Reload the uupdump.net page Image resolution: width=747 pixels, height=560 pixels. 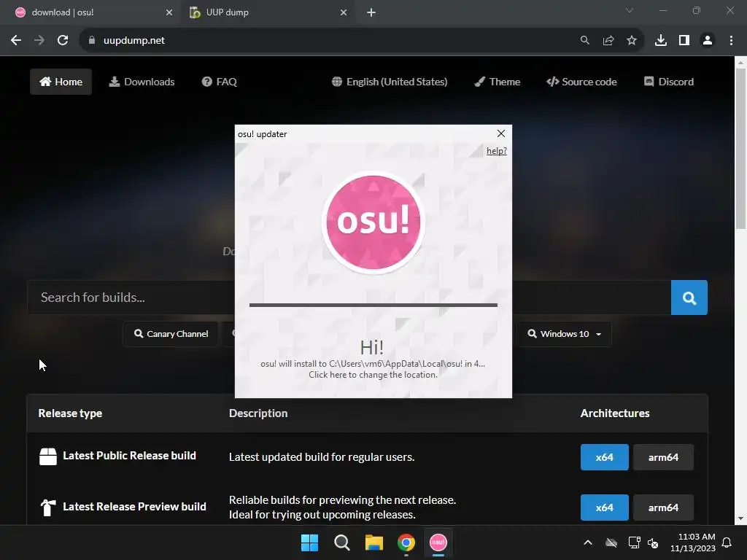(x=63, y=41)
